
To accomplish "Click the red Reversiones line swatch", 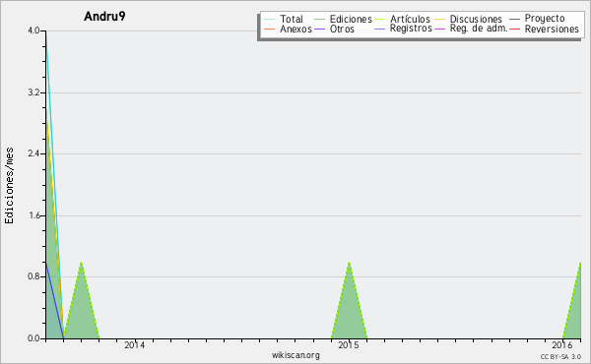I will [x=514, y=29].
